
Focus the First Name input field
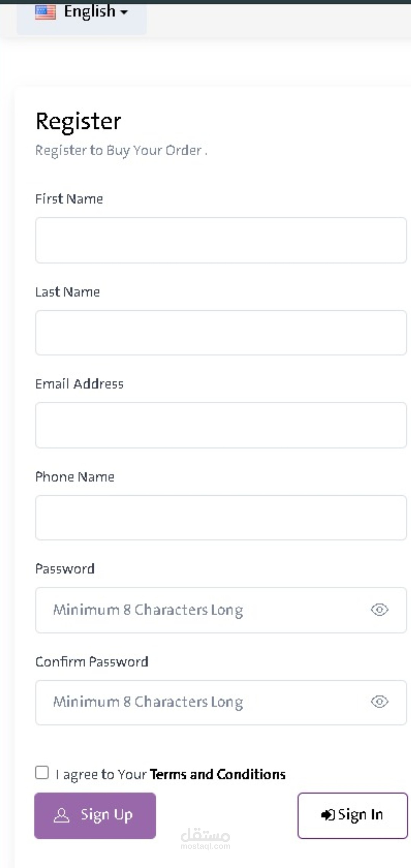coord(221,240)
